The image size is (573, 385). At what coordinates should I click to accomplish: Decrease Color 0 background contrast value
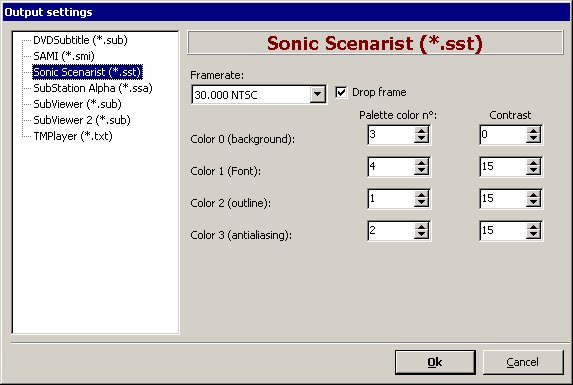(x=534, y=139)
